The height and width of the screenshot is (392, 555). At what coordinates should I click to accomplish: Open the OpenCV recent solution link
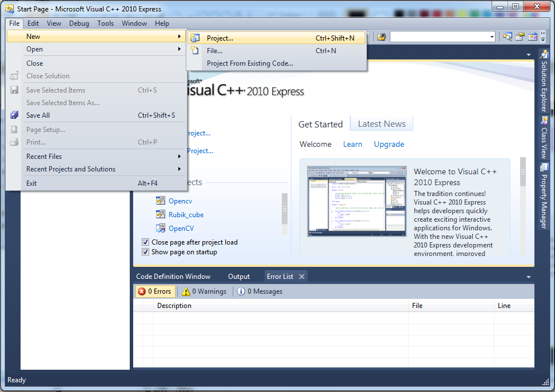181,229
